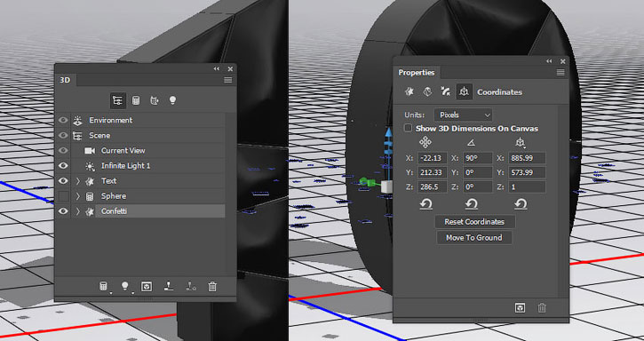Click the Move To Ground button
The image size is (644, 341).
coord(474,238)
